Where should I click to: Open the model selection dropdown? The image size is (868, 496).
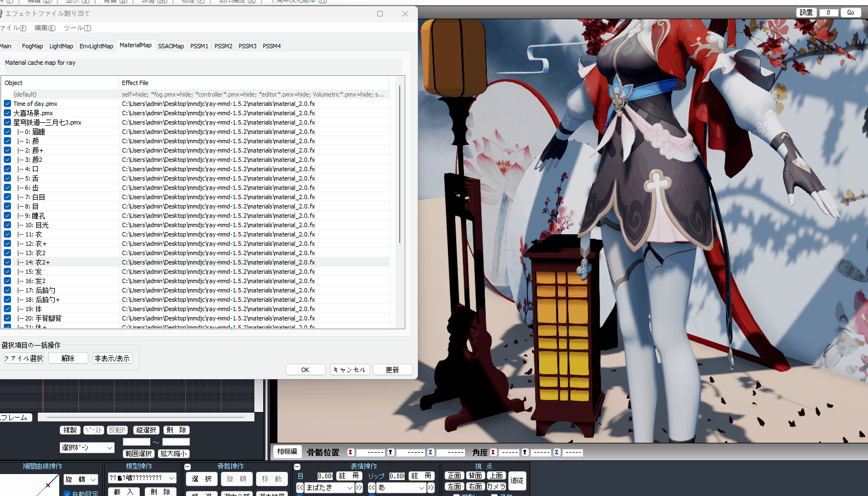click(142, 478)
